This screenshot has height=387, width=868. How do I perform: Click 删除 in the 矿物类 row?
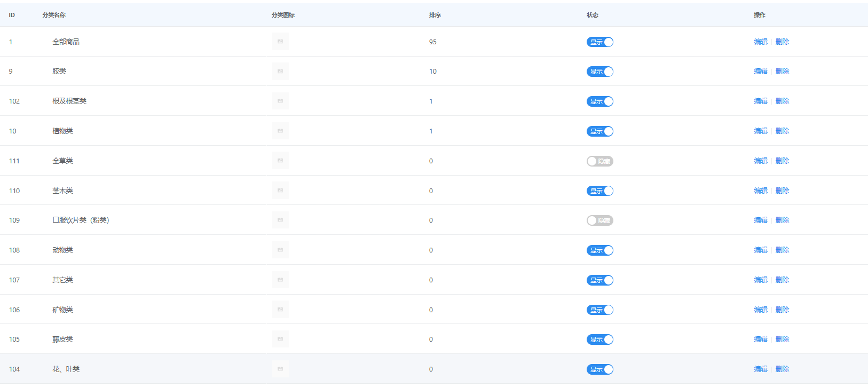pyautogui.click(x=782, y=310)
